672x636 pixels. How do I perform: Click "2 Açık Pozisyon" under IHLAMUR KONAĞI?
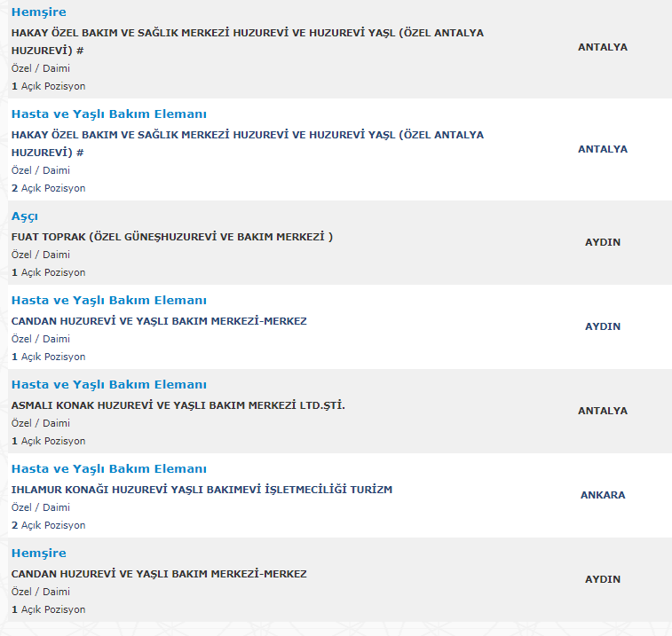tap(49, 525)
